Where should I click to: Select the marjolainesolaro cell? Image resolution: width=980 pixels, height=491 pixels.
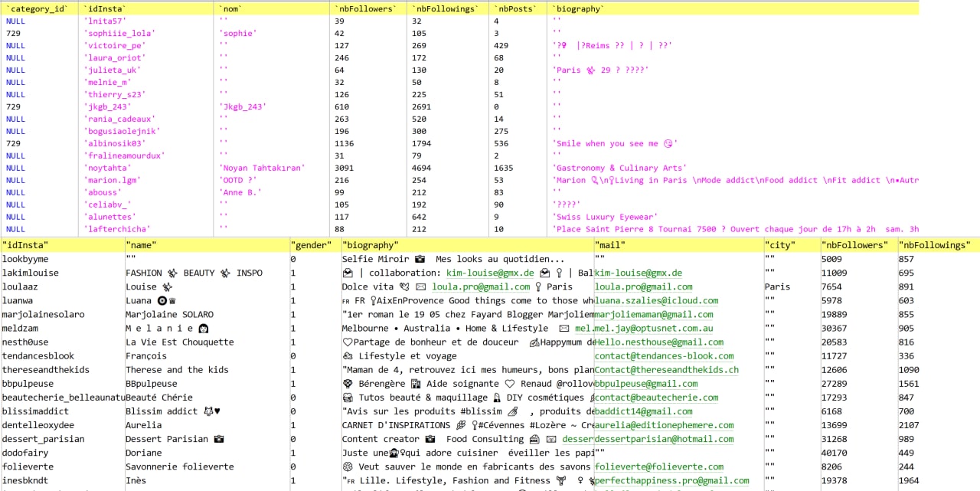44,314
